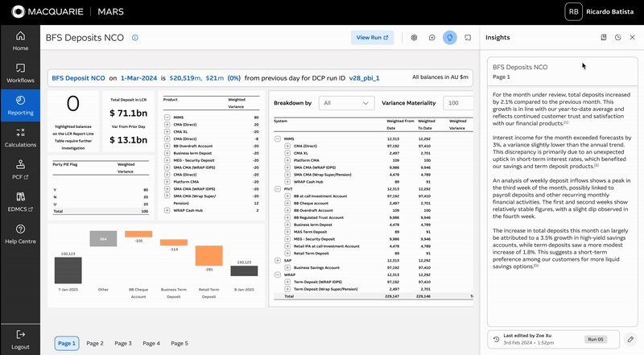Open the Calculations section
Screen dimensions: 644x355
(20, 138)
